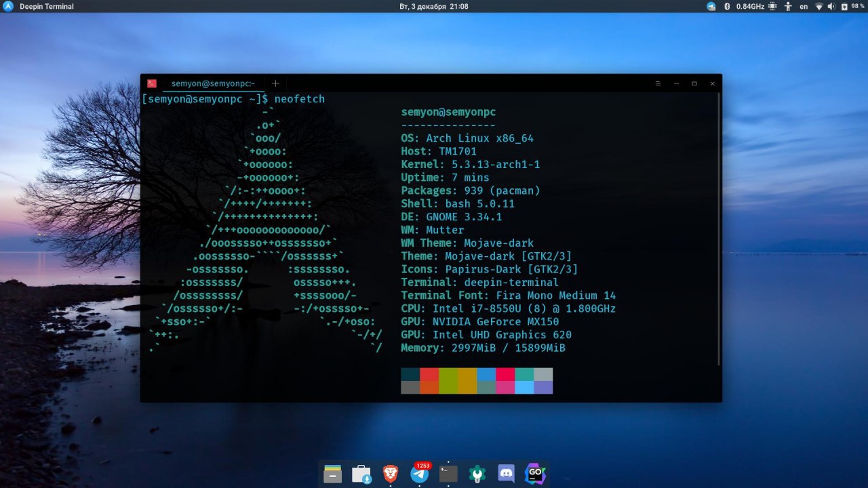The width and height of the screenshot is (868, 488).
Task: Open Telegram with 1253 unread badge
Action: 420,472
